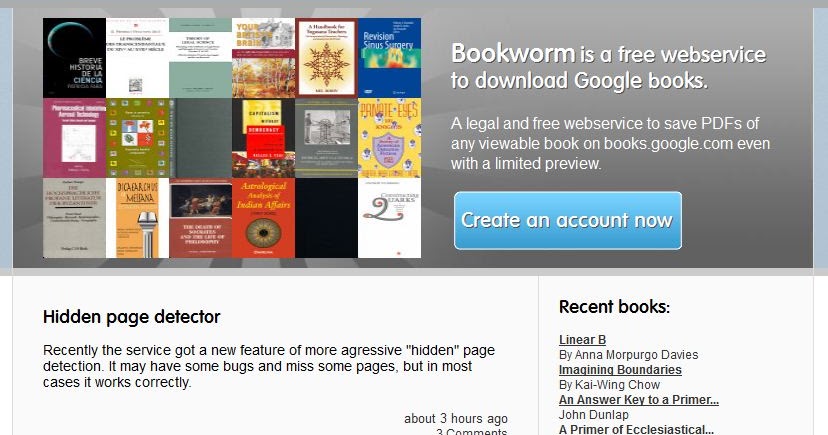Viewport: 828px width, 435px height.
Task: Click the about 3 hours ago timestamp
Action: click(456, 419)
